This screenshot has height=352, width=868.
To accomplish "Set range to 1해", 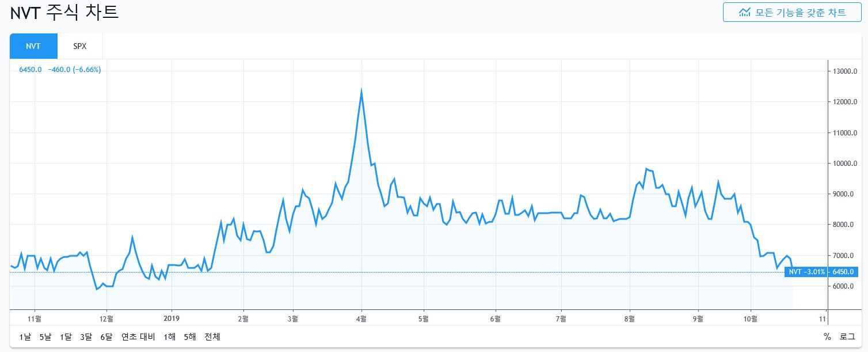I will click(170, 336).
